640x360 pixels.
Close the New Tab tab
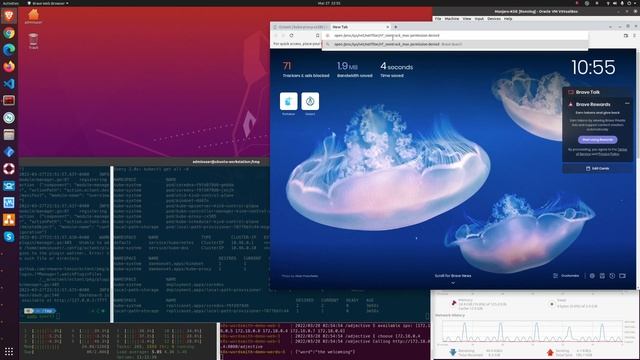click(388, 27)
